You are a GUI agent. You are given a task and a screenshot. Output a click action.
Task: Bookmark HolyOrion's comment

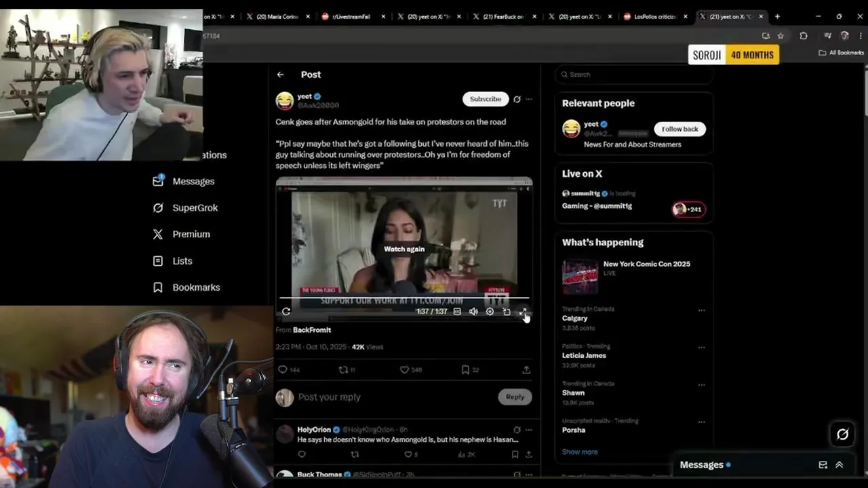coord(515,454)
